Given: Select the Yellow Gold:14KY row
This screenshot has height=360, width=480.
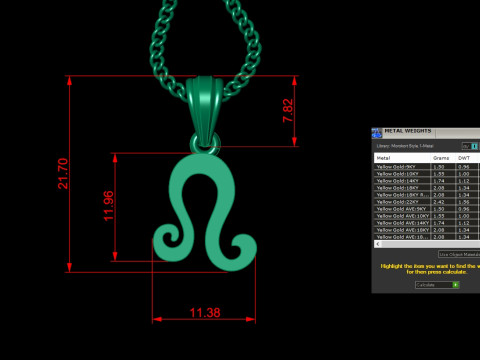Looking at the screenshot, I should [427, 181].
